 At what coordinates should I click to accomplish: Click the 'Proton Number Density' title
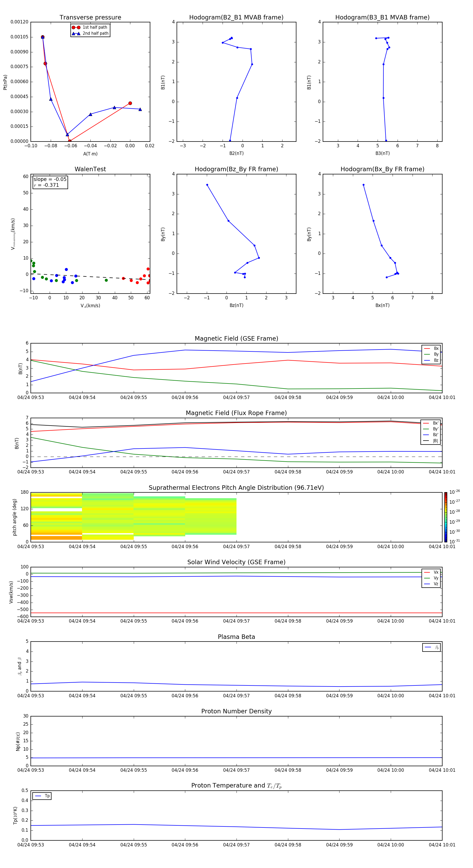236,711
